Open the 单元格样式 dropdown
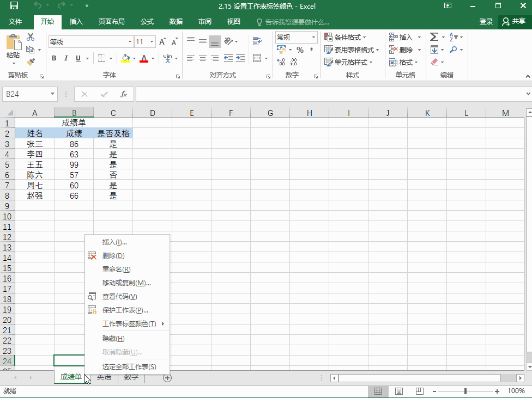The width and height of the screenshot is (532, 398). 348,62
